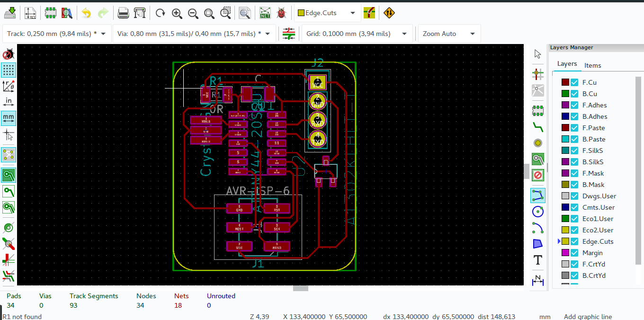Activate the Add Filled Zone tool
The height and width of the screenshot is (320, 644).
point(537,159)
